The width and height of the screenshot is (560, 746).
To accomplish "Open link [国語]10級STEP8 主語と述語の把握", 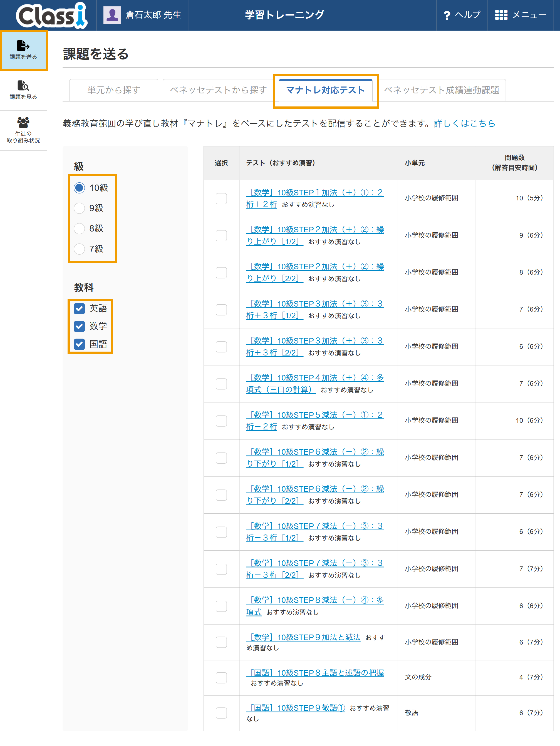I will pyautogui.click(x=315, y=673).
